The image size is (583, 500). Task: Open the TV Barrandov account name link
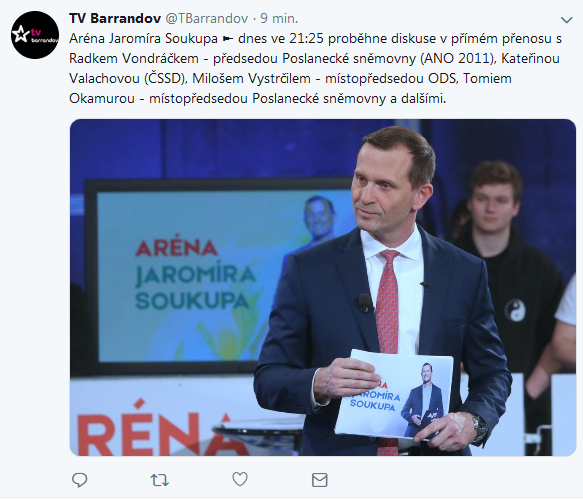(115, 18)
